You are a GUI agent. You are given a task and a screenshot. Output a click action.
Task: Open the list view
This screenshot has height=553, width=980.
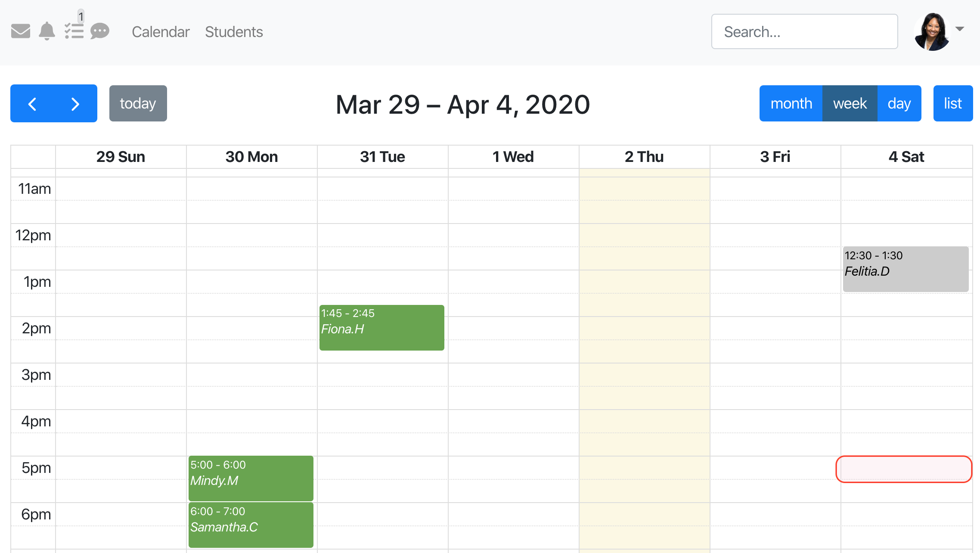tap(952, 104)
